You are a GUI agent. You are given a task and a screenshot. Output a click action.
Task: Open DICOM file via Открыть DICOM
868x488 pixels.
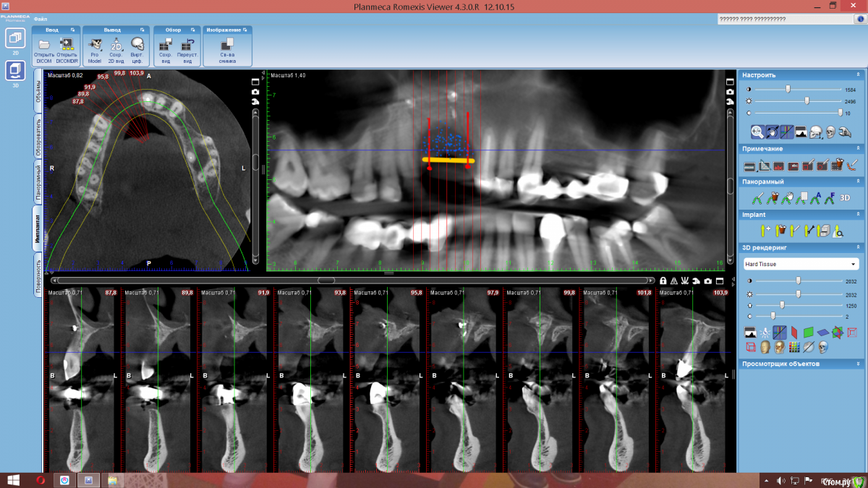click(44, 48)
